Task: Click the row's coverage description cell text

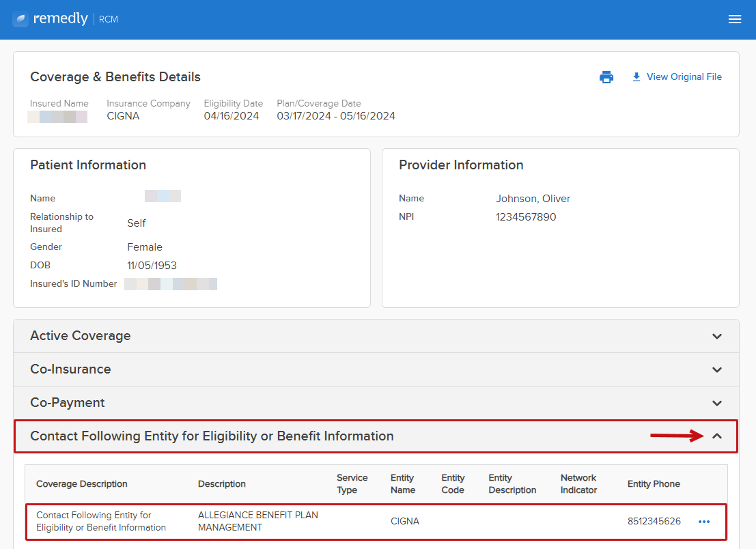Action: pyautogui.click(x=101, y=521)
